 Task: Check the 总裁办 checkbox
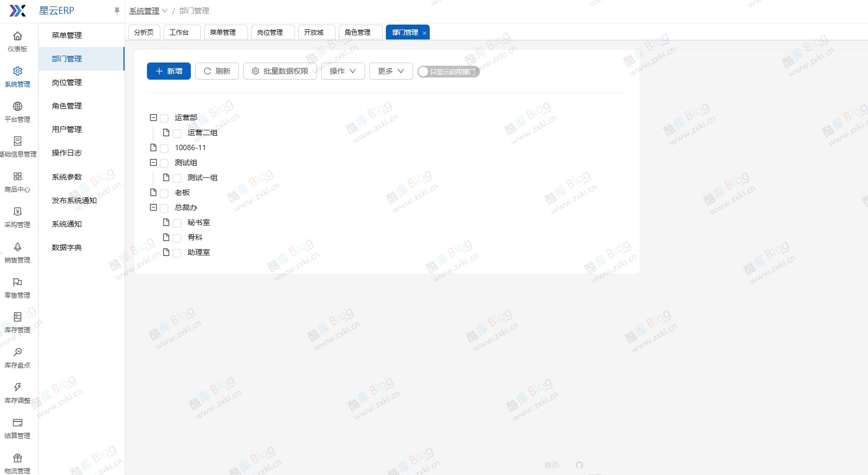click(x=164, y=208)
